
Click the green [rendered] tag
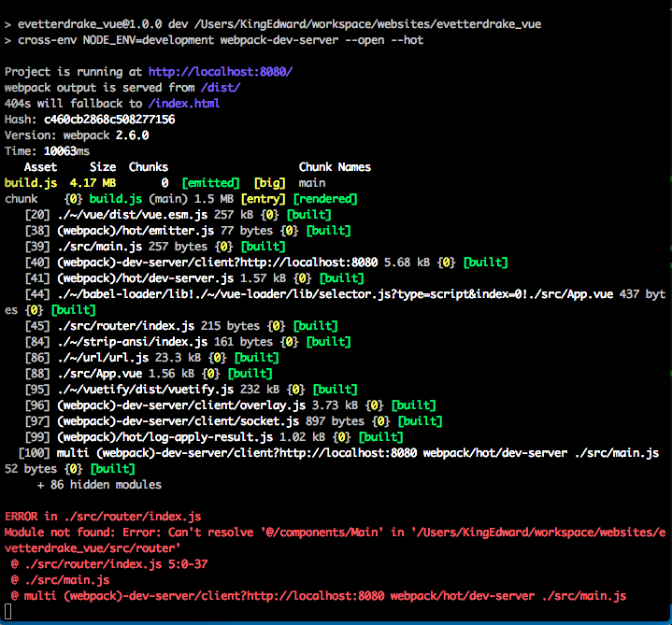coord(325,199)
